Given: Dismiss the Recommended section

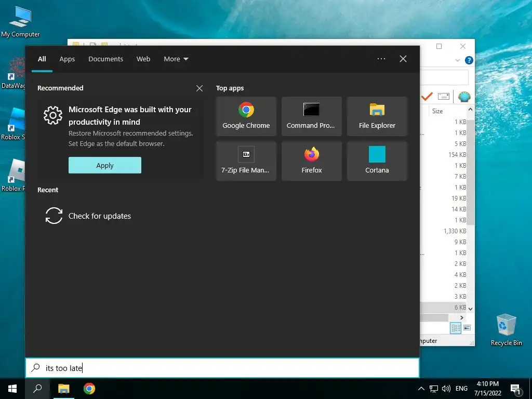Looking at the screenshot, I should [x=199, y=88].
